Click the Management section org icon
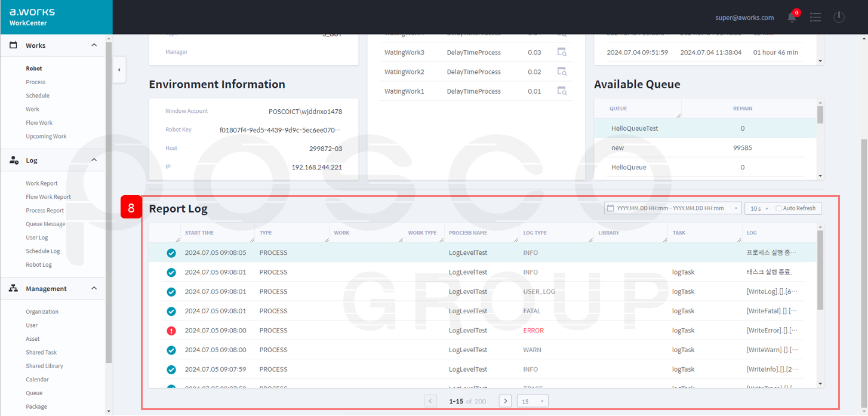The width and height of the screenshot is (868, 416). point(14,288)
